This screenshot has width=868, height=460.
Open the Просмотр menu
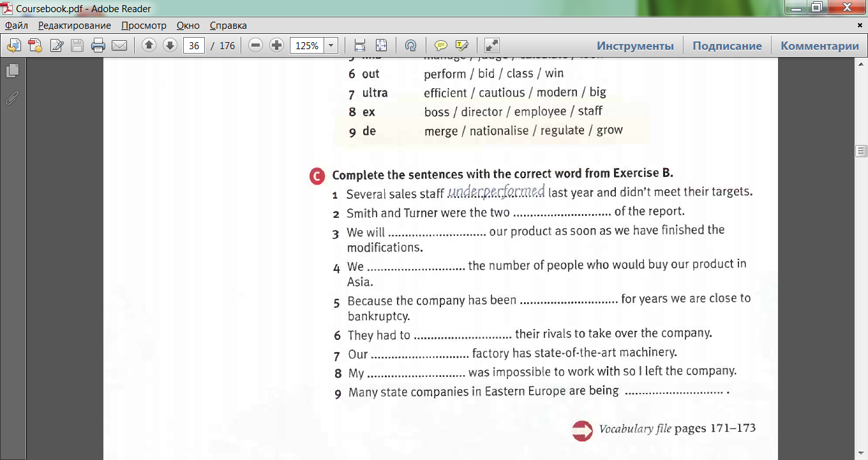click(144, 26)
